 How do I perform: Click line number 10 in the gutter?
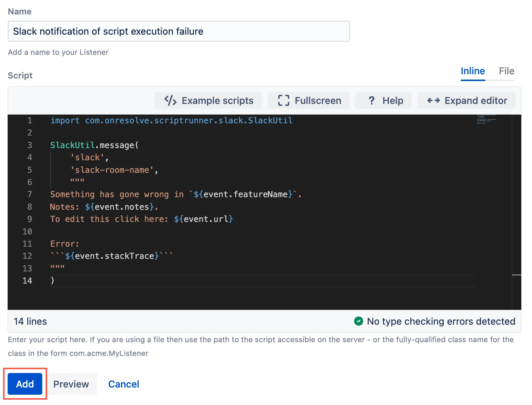click(x=27, y=232)
